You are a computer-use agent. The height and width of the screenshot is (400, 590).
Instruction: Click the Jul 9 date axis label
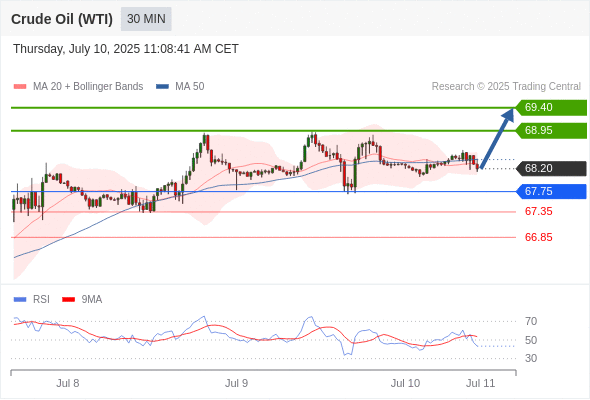point(236,383)
